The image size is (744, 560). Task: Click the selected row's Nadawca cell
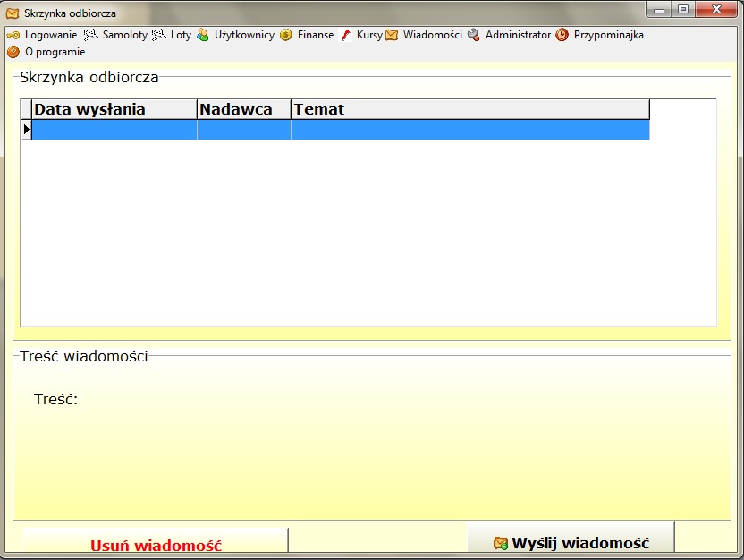[244, 130]
